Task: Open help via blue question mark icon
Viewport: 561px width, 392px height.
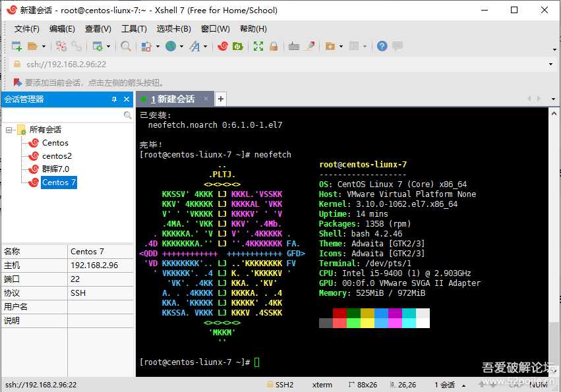Action: 382,46
